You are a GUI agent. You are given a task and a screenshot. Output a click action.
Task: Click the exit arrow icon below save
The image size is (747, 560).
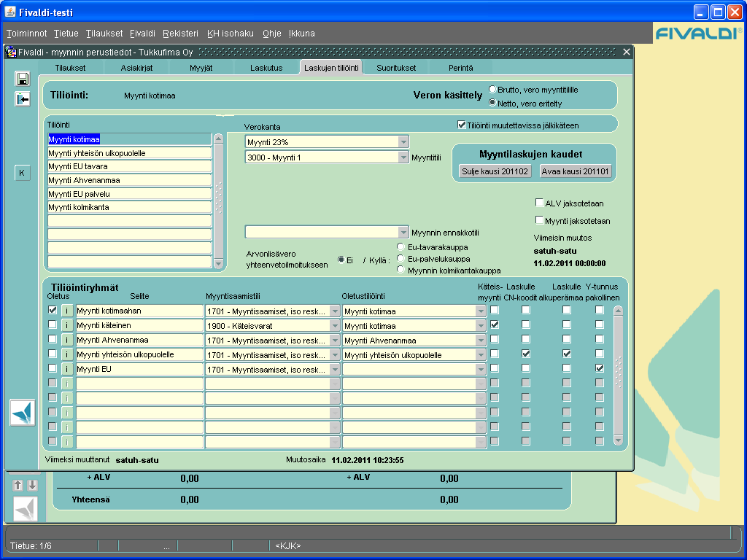tap(23, 99)
